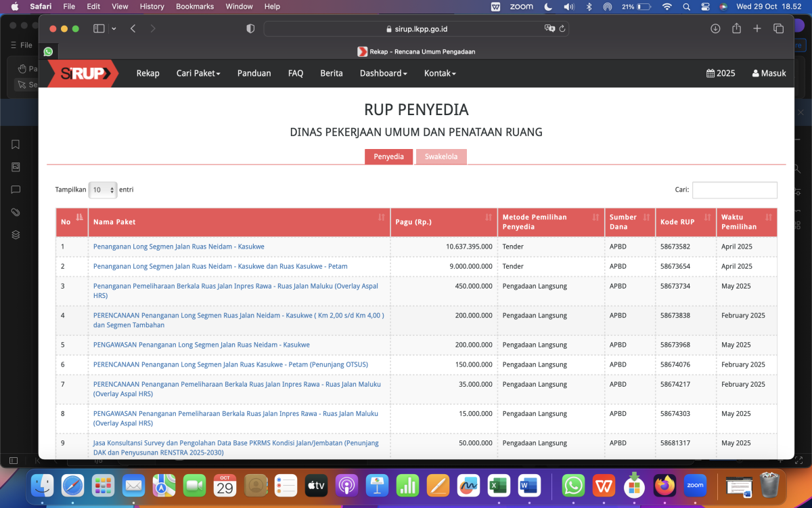Open Safari downloads icon

point(715,28)
